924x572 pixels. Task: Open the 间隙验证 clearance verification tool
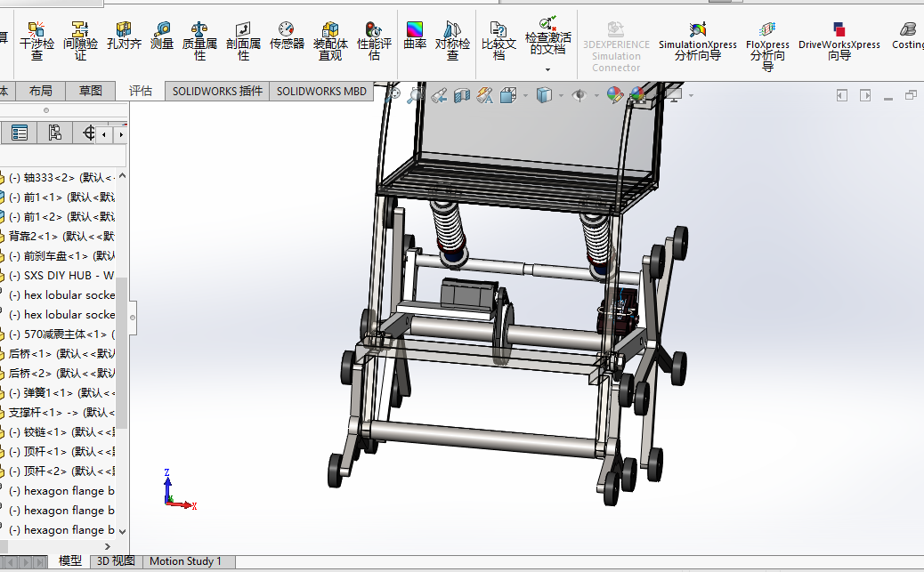click(80, 41)
